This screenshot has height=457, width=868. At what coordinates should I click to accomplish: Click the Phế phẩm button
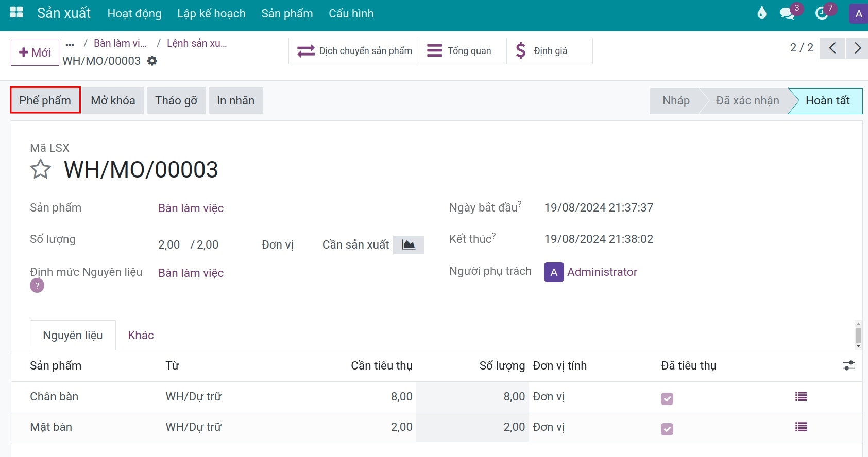point(45,100)
